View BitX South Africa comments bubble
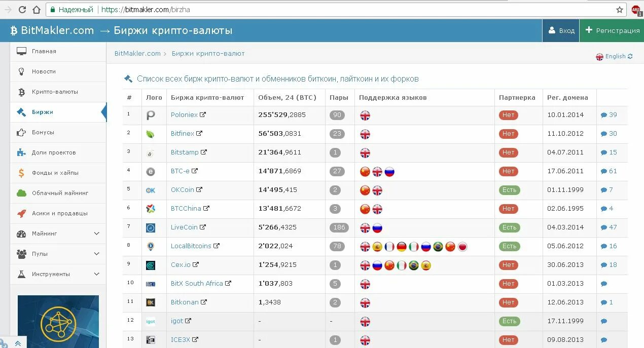The image size is (644, 348). [604, 284]
